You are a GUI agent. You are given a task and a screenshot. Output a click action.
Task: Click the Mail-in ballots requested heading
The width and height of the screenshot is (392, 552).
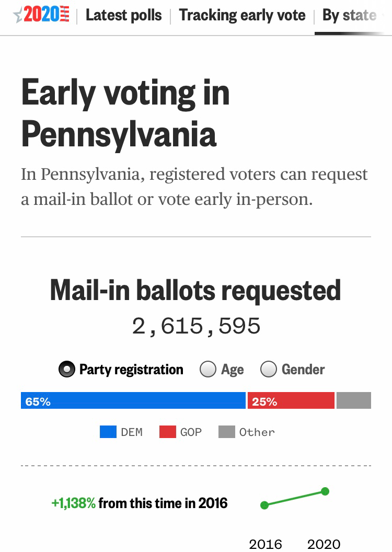pos(195,291)
